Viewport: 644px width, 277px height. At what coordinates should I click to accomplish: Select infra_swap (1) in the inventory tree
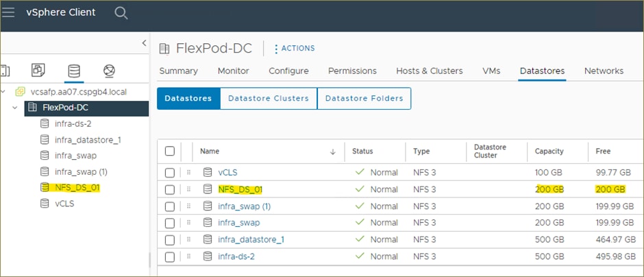pos(81,172)
